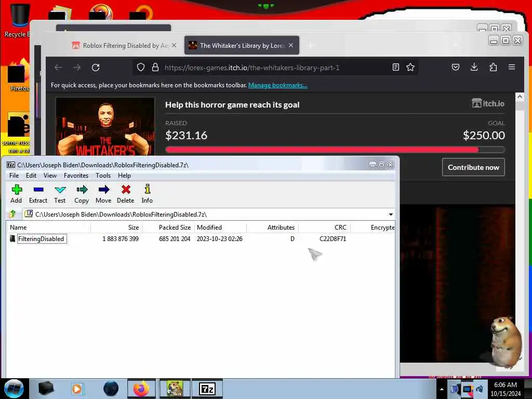
Task: Open the Favorites menu in 7-Zip
Action: click(x=76, y=176)
